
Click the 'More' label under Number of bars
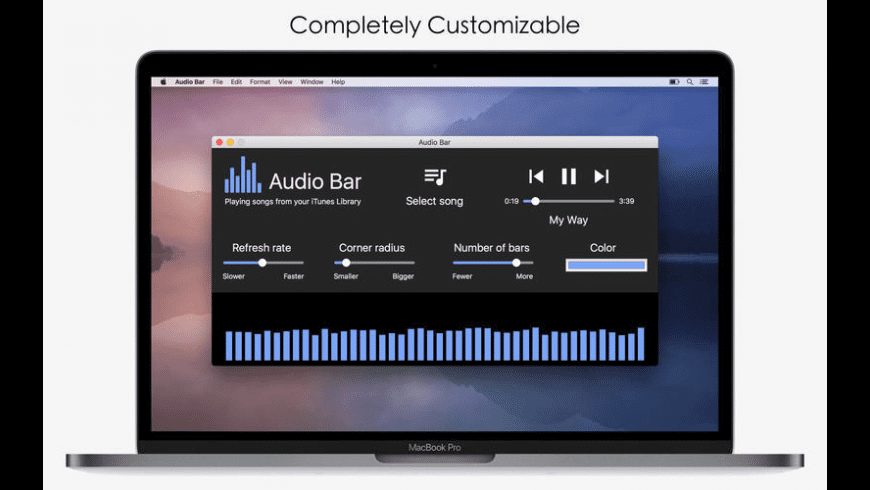pyautogui.click(x=524, y=276)
